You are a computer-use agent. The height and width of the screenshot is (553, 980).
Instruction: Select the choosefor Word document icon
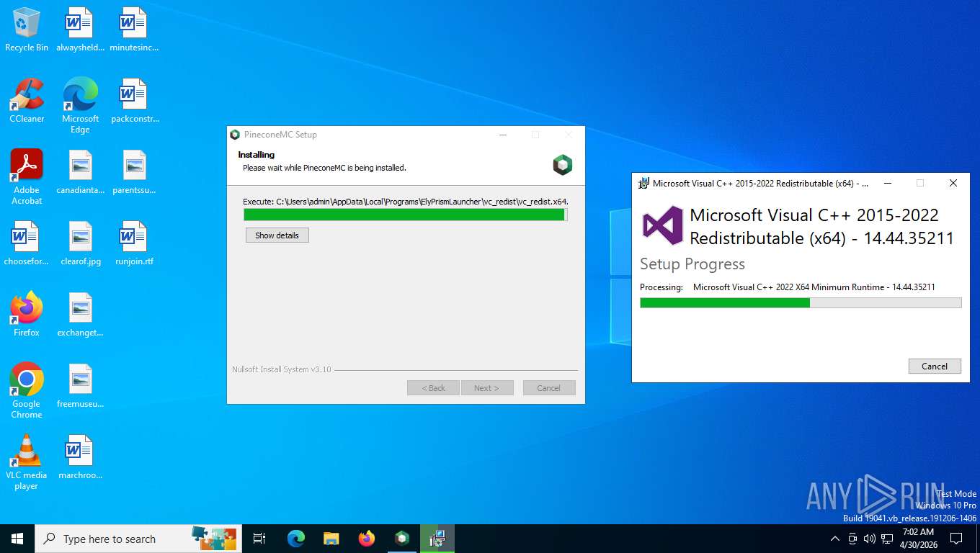pyautogui.click(x=27, y=243)
